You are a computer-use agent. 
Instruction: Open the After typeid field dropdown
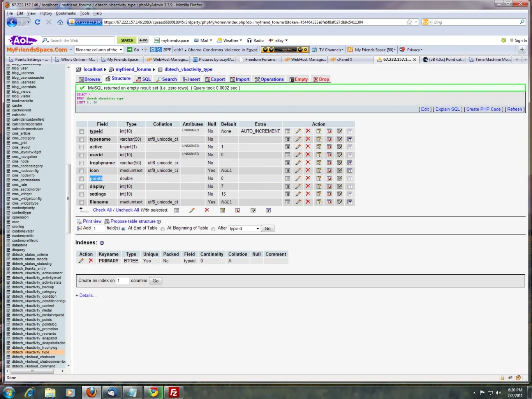coord(244,229)
